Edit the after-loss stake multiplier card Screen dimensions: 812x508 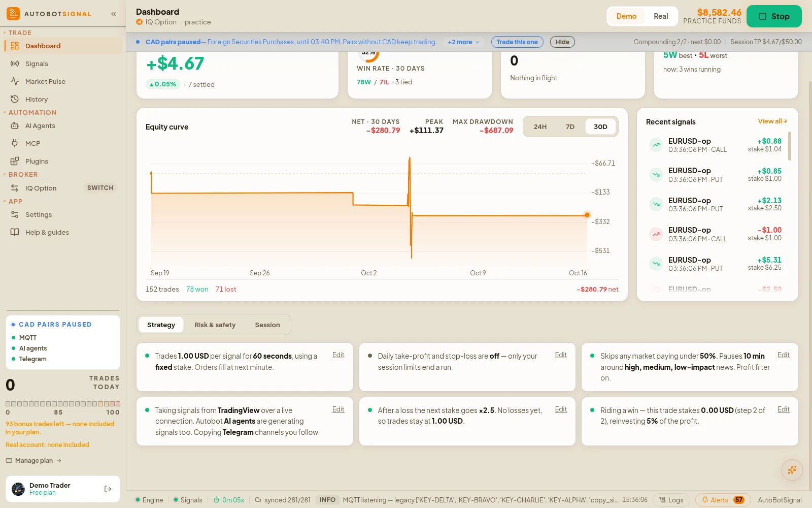point(561,409)
